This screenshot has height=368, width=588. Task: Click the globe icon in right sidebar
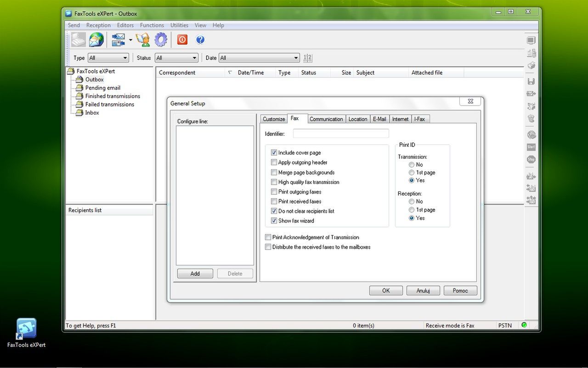(x=531, y=135)
